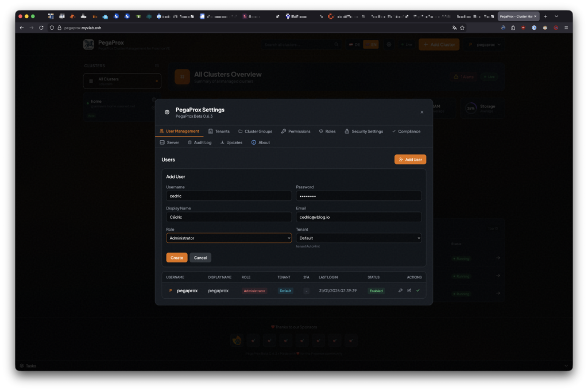Close the PegaProx Settings dialog
This screenshot has height=391, width=588.
[x=422, y=112]
